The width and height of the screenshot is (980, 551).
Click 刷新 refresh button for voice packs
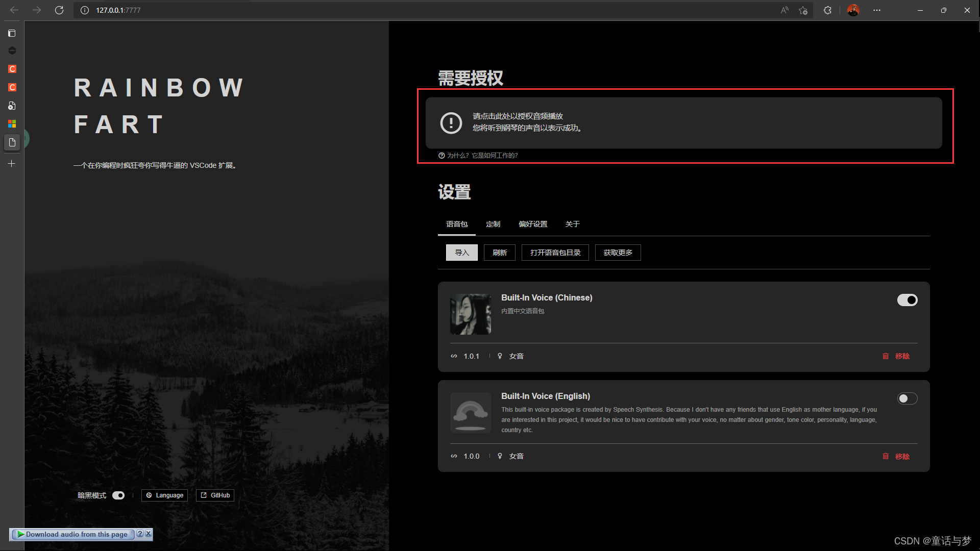[x=499, y=253]
